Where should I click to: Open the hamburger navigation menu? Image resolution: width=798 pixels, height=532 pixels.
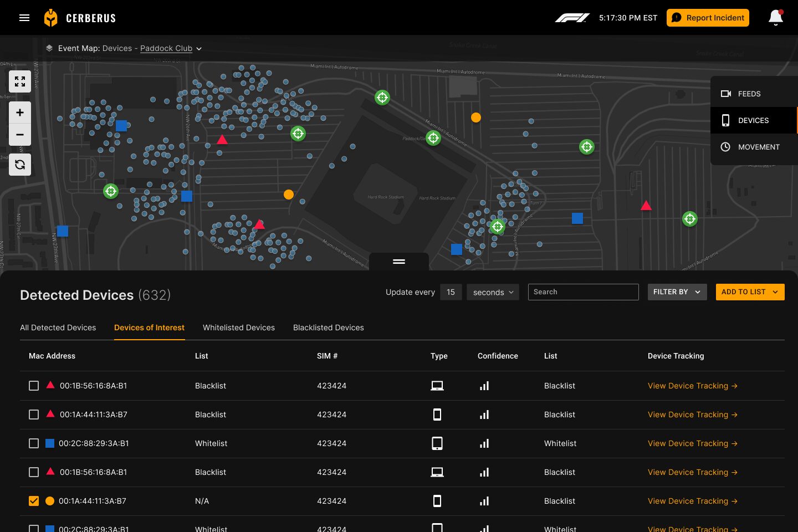24,18
